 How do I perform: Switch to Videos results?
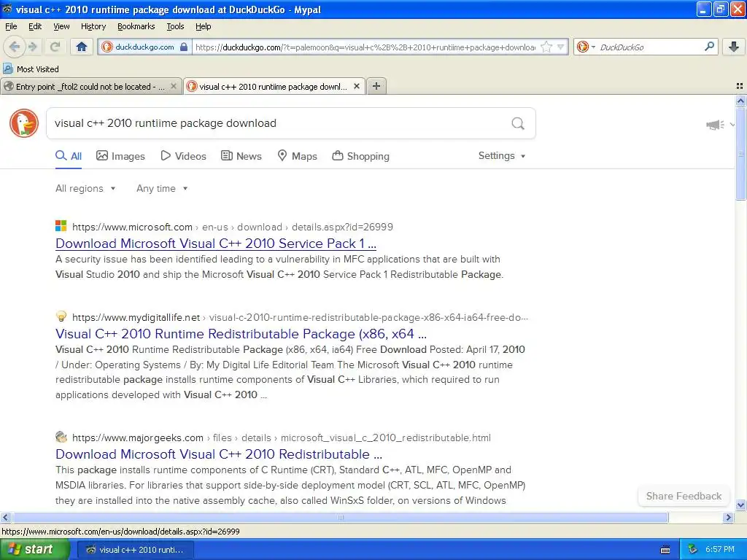(x=183, y=156)
